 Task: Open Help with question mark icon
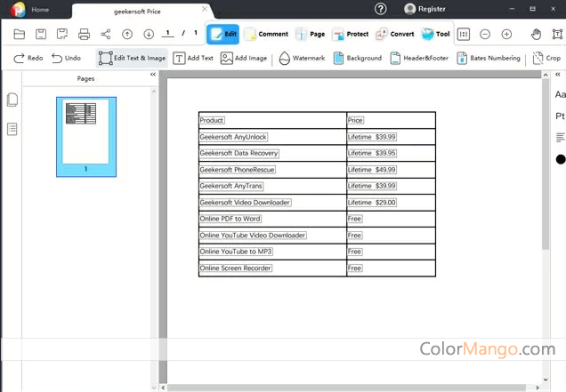click(x=381, y=9)
